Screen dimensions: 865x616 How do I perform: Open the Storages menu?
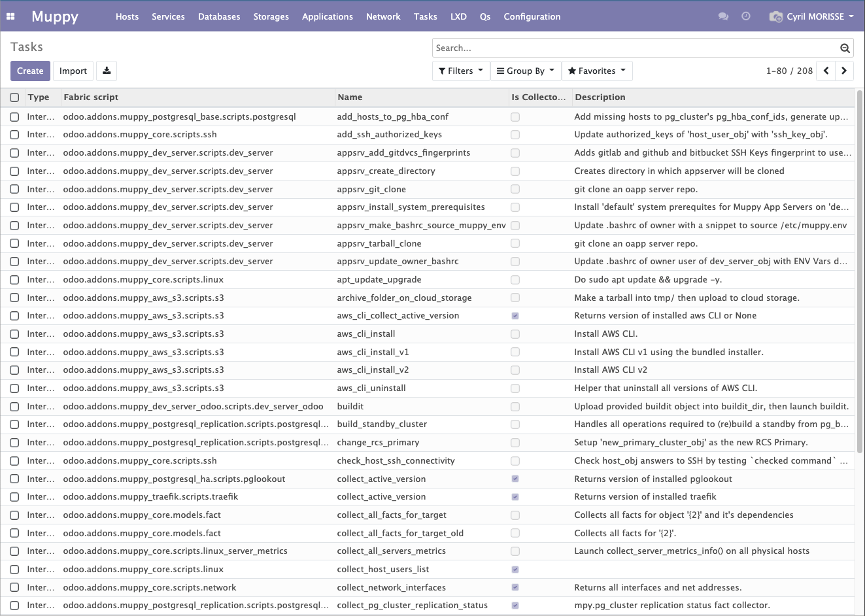[271, 16]
